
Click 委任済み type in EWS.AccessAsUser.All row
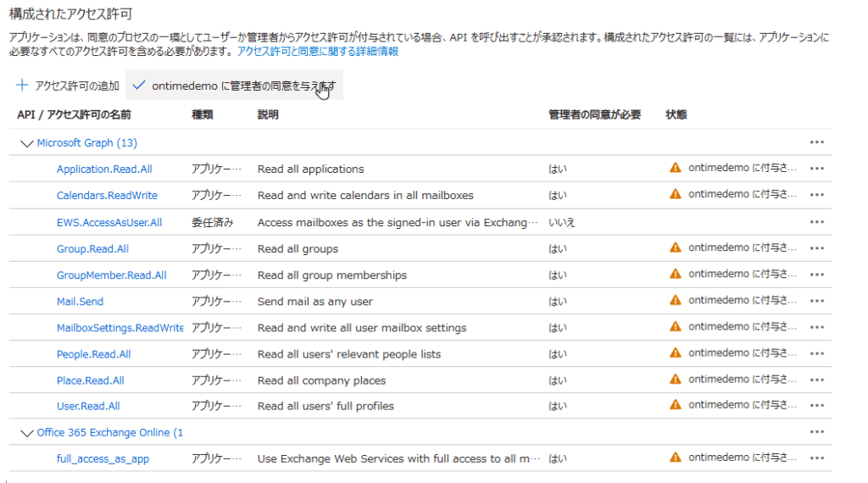tap(213, 222)
